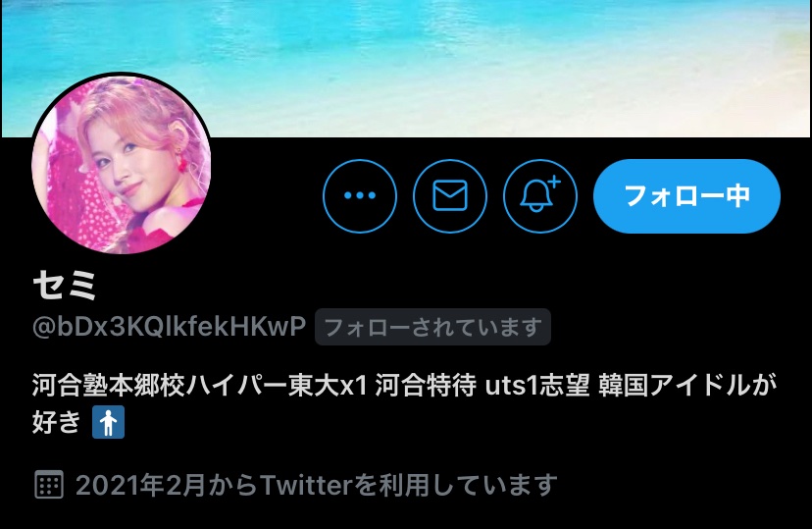View the beach header banner image
Viewport: 812px width, 529px height.
point(406,69)
